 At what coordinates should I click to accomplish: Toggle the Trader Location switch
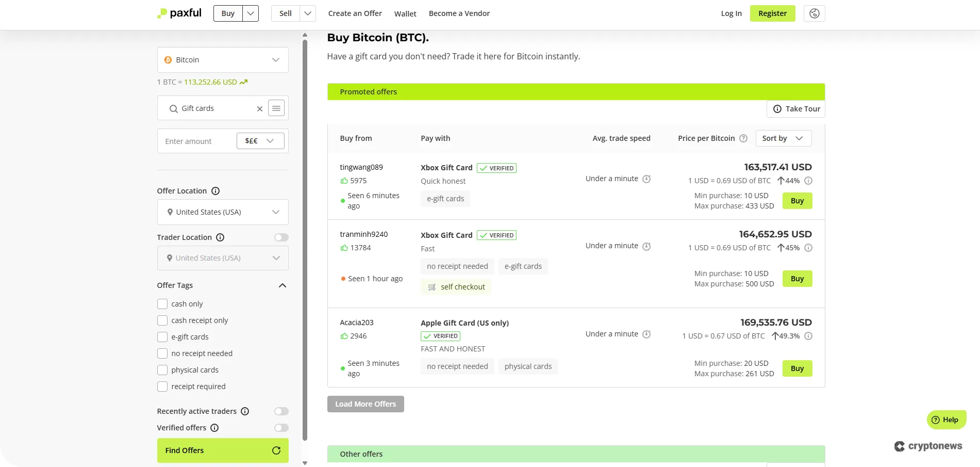(x=281, y=237)
